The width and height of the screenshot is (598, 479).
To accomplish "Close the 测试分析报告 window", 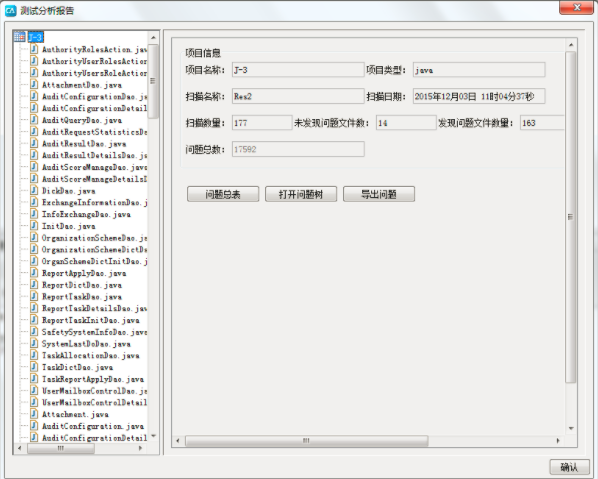I will 576,7.
